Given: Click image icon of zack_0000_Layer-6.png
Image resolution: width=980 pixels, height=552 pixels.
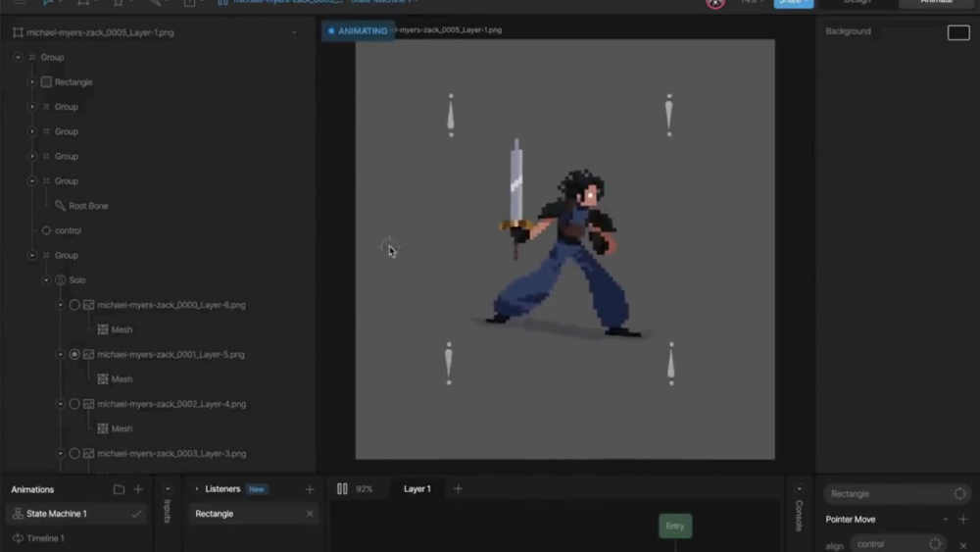Looking at the screenshot, I should [89, 305].
